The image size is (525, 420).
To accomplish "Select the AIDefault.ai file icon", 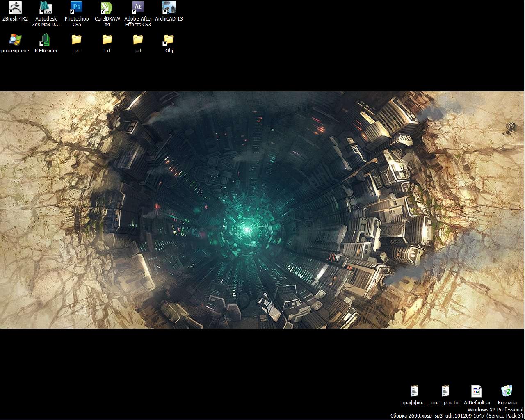I will coord(477,391).
